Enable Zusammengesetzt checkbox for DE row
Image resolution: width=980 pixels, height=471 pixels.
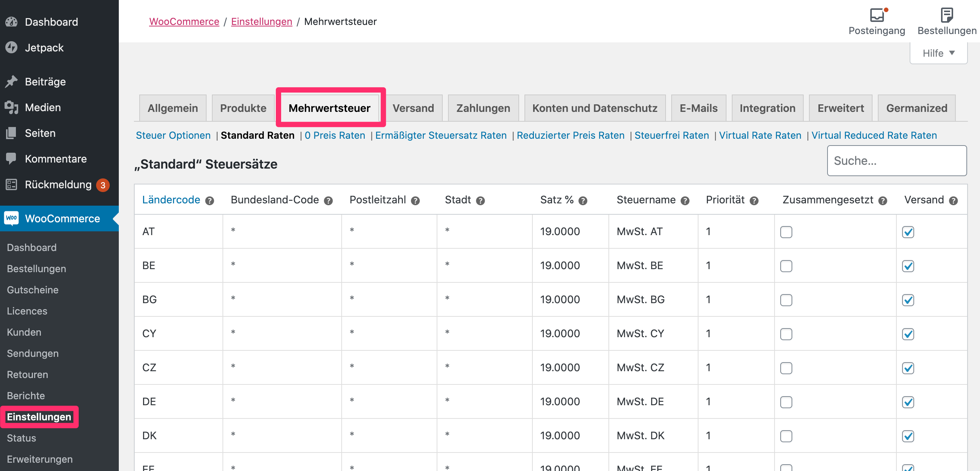[786, 402]
